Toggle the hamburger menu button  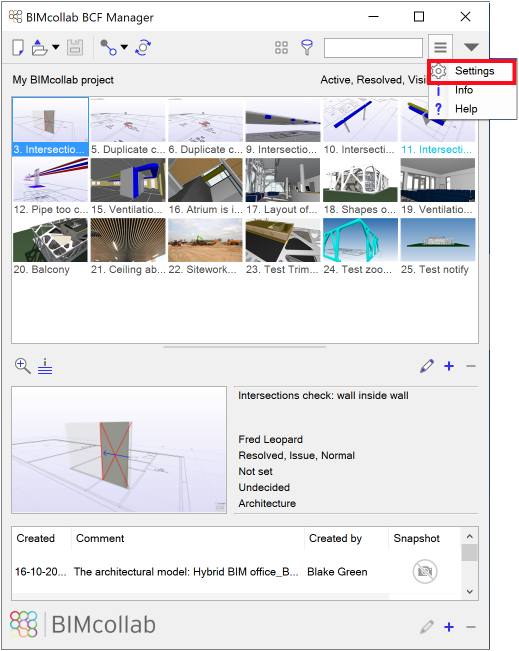point(441,47)
